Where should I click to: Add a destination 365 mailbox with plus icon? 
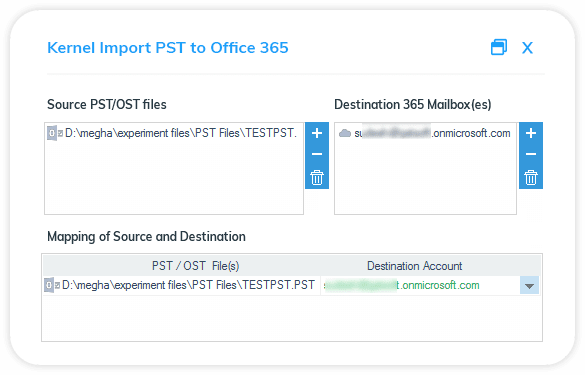pos(531,133)
